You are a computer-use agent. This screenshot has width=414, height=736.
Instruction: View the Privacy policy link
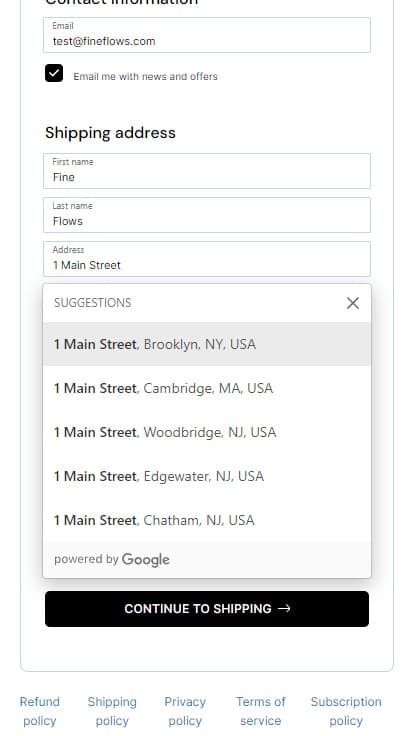click(x=185, y=711)
